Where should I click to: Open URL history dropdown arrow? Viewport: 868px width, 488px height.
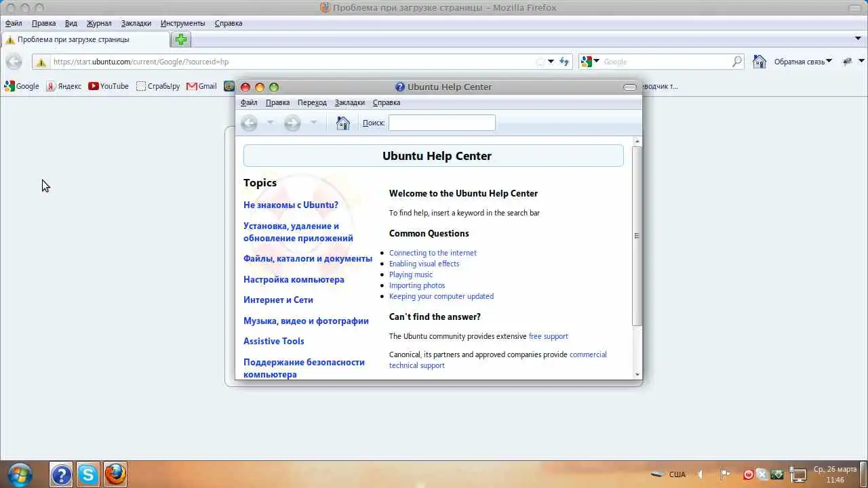coord(551,62)
